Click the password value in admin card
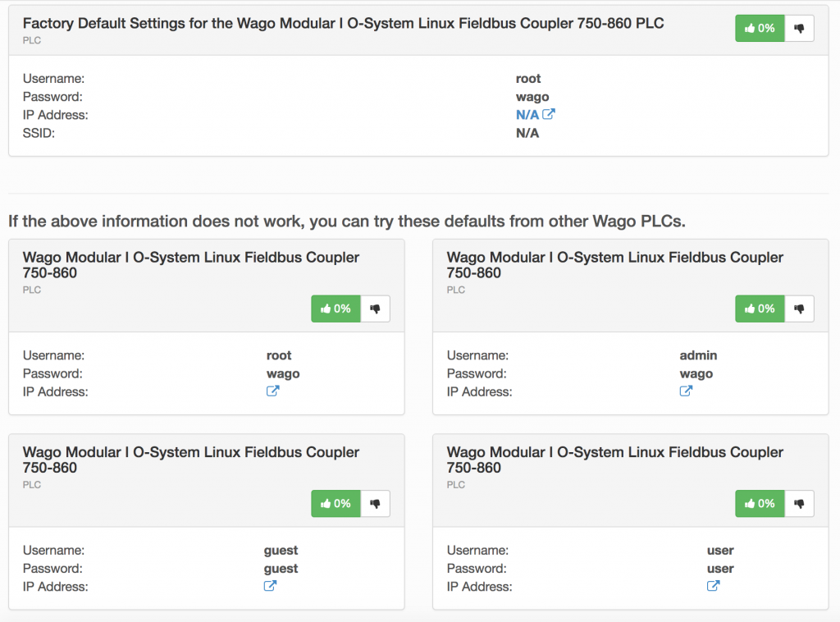840x622 pixels. (696, 373)
